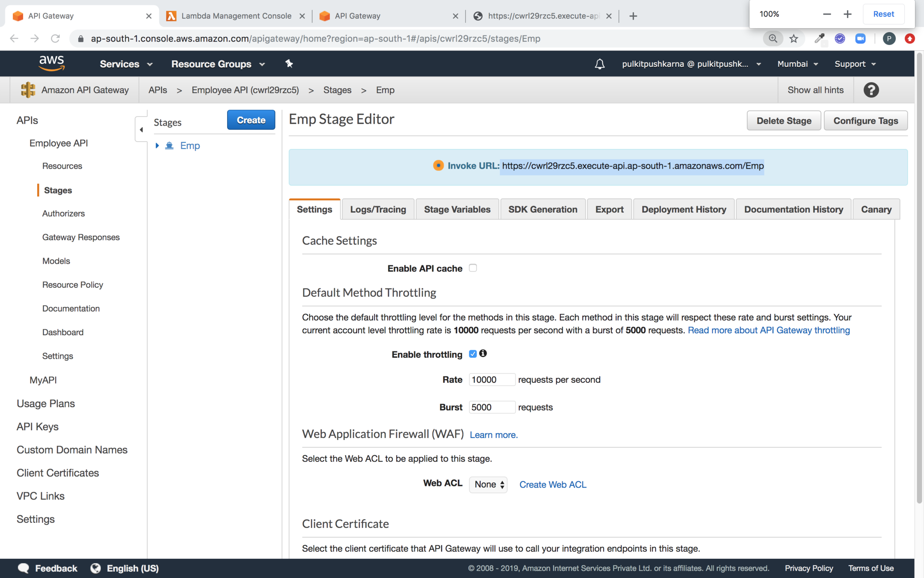Click the AWS logo home icon
Viewport: 924px width, 578px height.
pos(51,63)
